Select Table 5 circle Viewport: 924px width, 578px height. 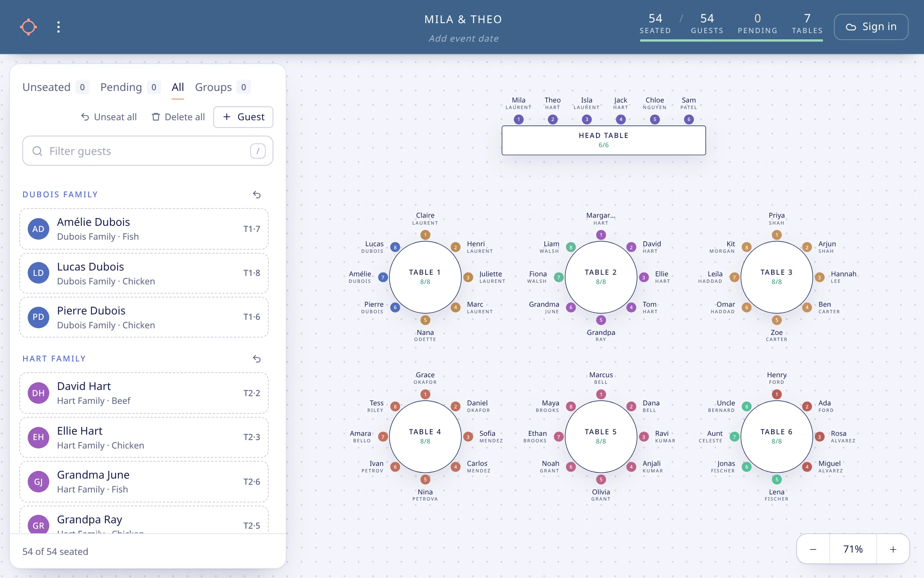click(601, 437)
